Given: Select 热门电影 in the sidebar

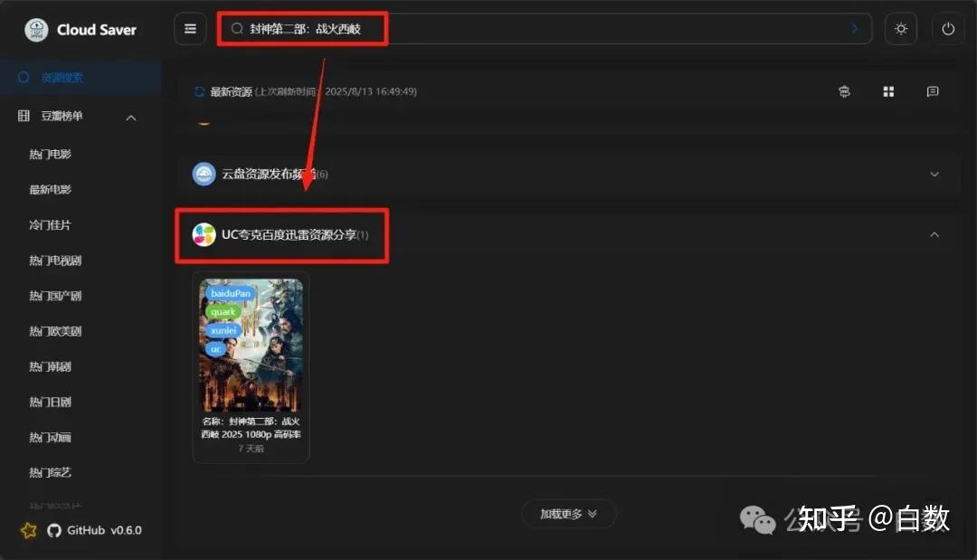Looking at the screenshot, I should pyautogui.click(x=50, y=153).
